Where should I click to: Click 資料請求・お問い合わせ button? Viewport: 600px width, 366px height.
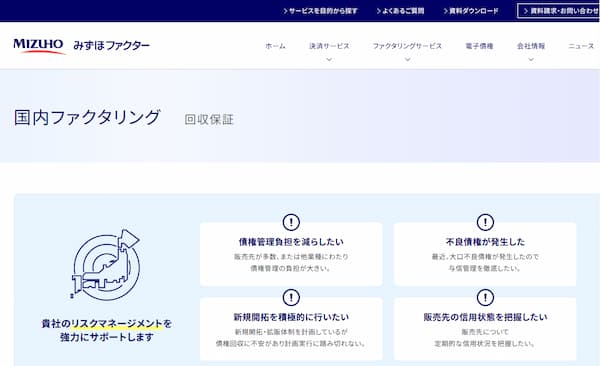point(558,11)
